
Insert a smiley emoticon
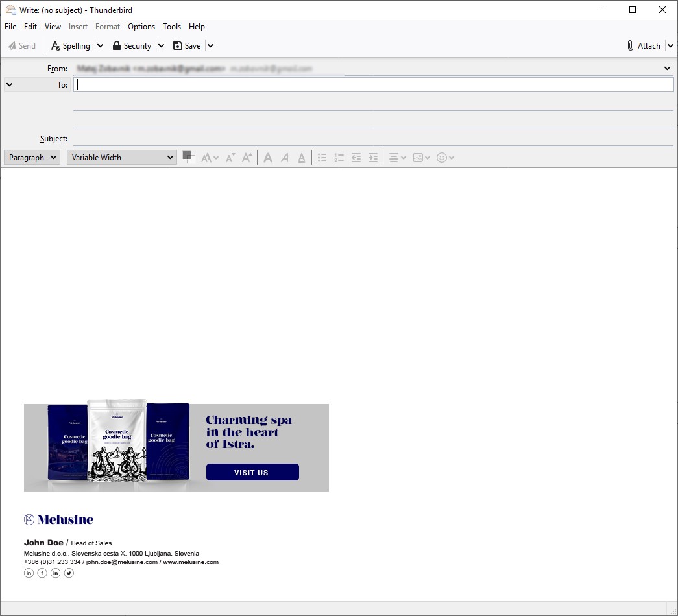tap(442, 157)
